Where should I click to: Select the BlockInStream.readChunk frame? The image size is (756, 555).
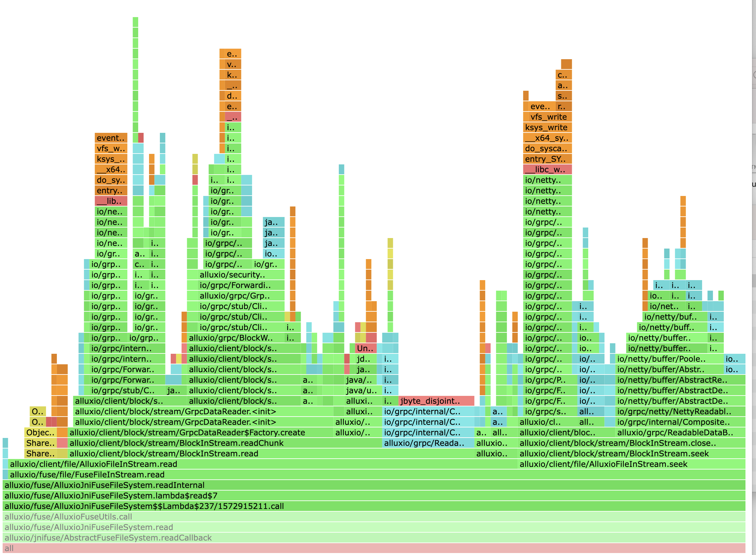175,443
